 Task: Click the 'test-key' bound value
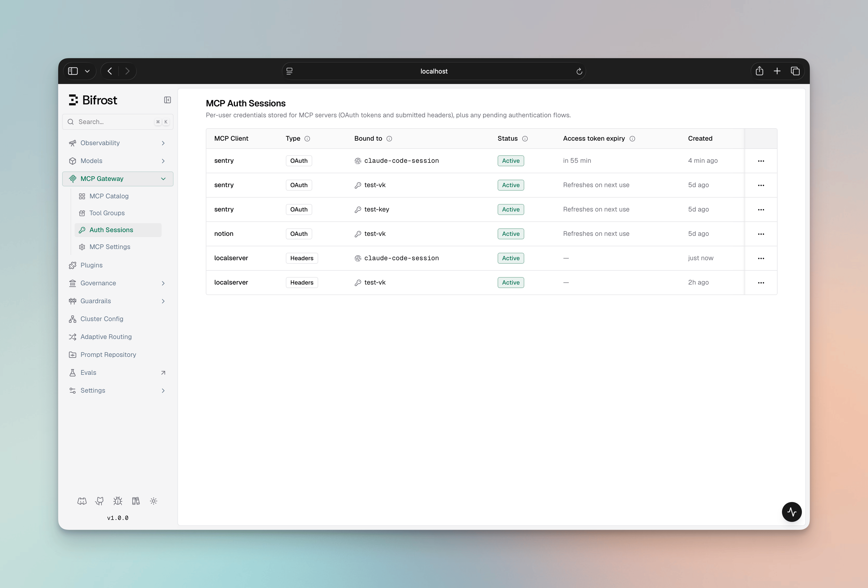pyautogui.click(x=377, y=210)
